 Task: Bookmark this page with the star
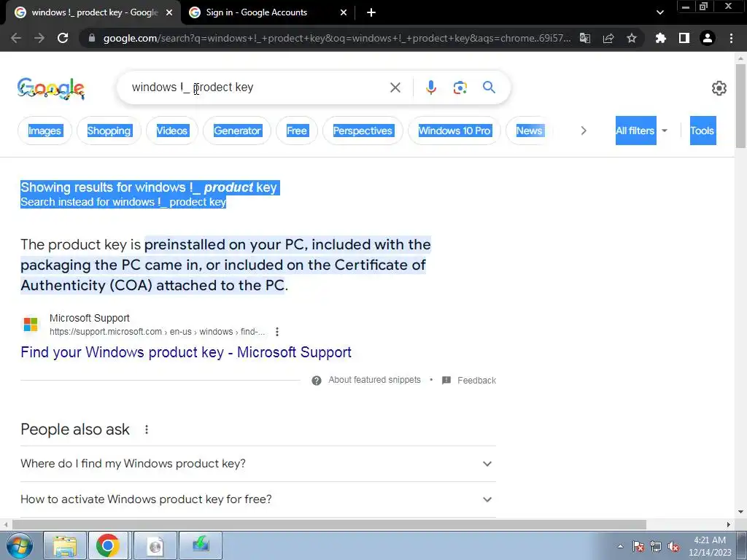[x=632, y=38]
